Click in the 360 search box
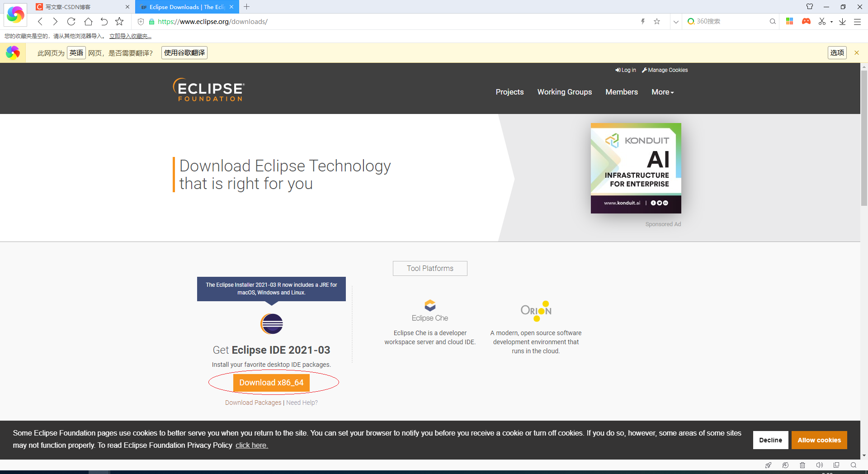Screen dimensions: 868x474 click(x=730, y=21)
